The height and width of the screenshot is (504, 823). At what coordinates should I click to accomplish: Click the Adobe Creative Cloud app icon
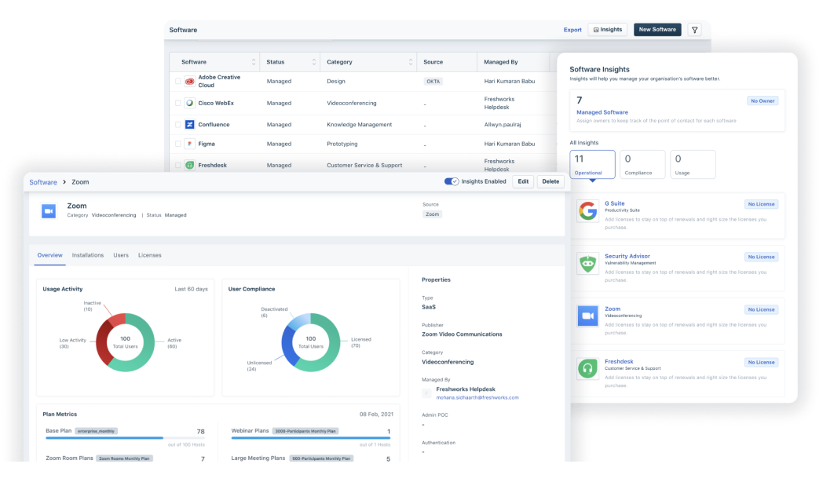(188, 80)
